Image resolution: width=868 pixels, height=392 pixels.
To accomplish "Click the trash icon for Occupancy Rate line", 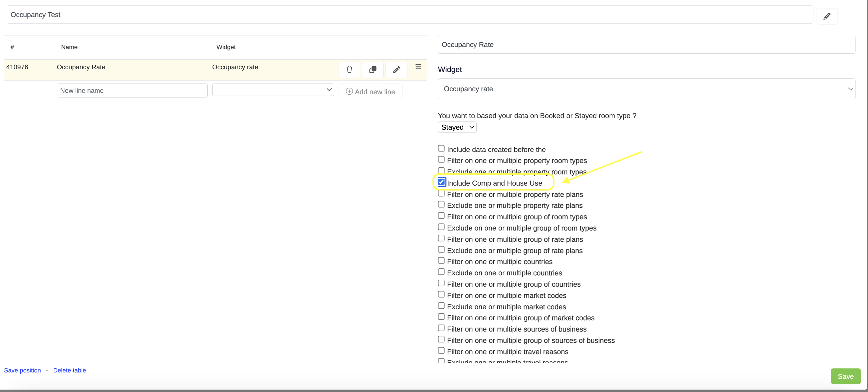I will 349,70.
